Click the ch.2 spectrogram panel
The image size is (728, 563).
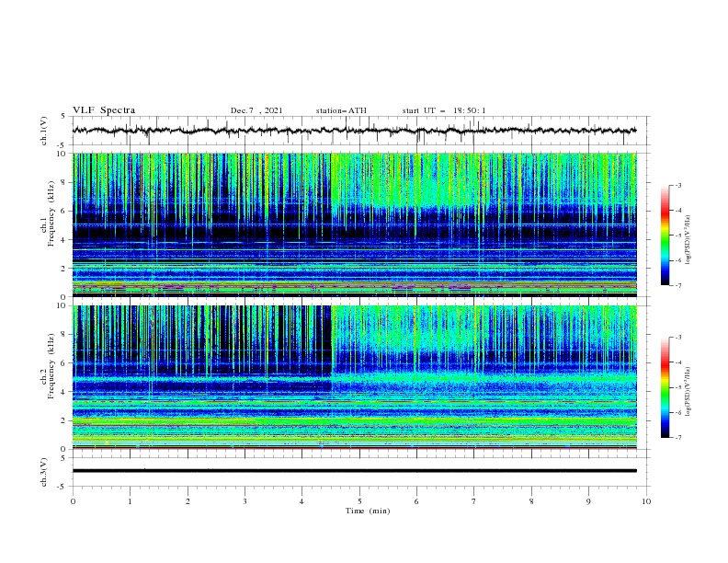point(354,377)
